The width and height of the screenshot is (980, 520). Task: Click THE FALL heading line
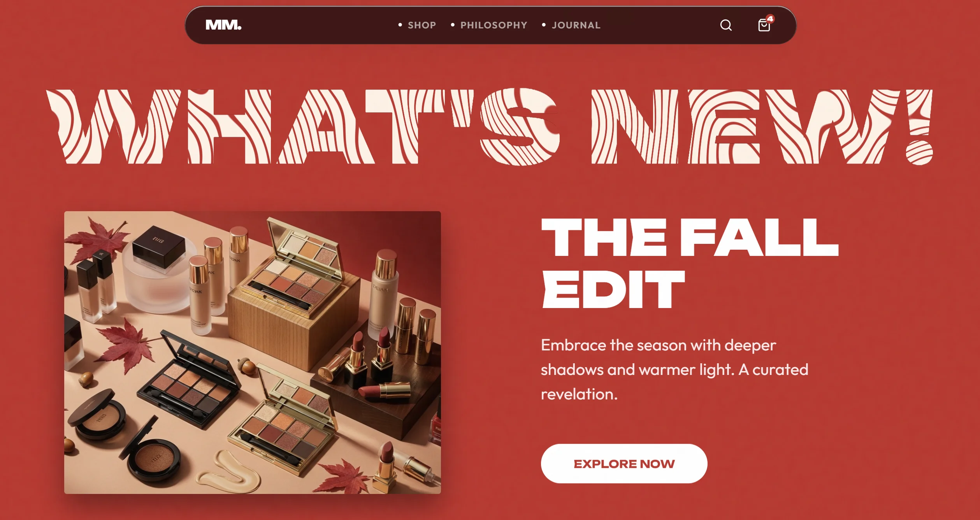point(690,237)
